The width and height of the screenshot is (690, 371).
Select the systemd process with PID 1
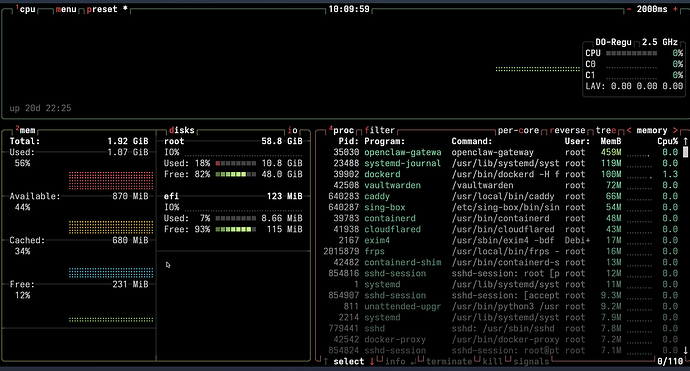tap(501, 284)
